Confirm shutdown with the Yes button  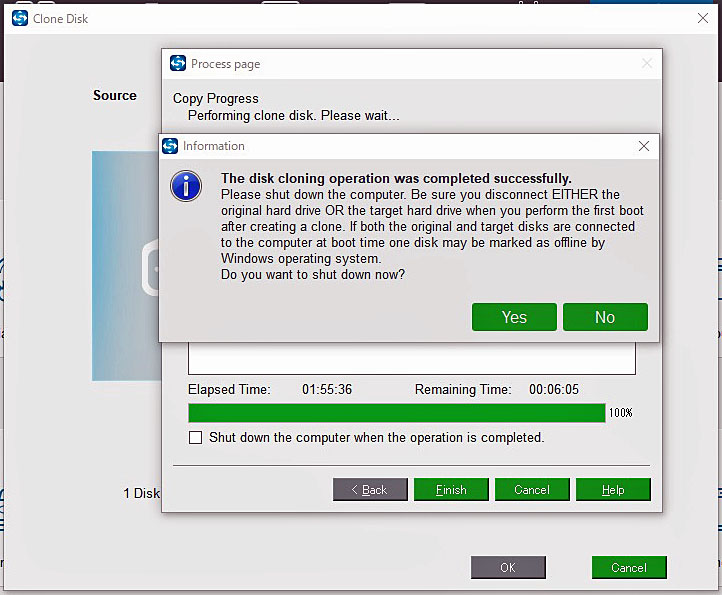[514, 317]
